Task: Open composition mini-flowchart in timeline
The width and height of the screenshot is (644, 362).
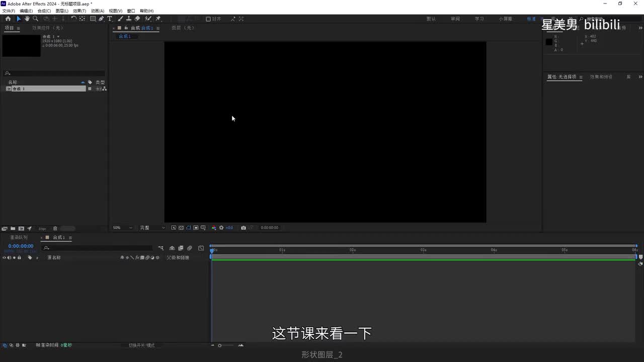Action: pyautogui.click(x=161, y=248)
